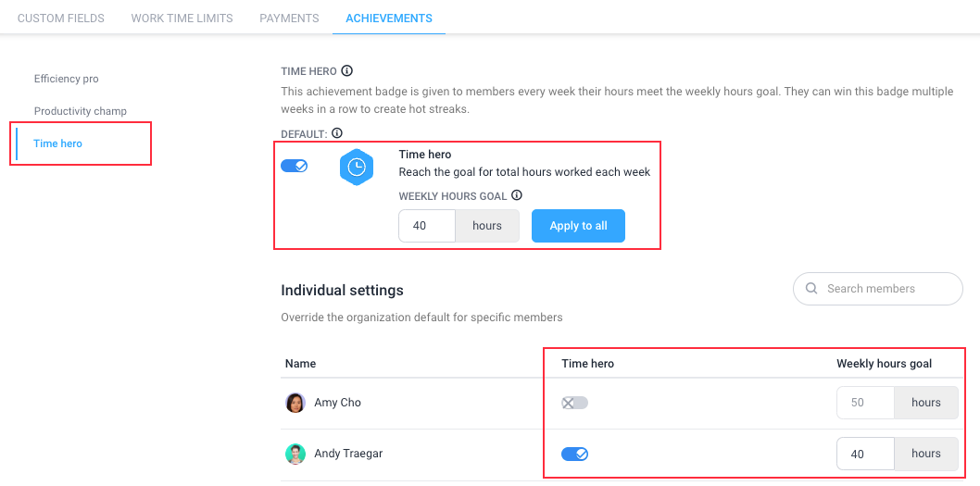The image size is (980, 486).
Task: Click the magnifier icon in Search members
Action: coord(811,289)
